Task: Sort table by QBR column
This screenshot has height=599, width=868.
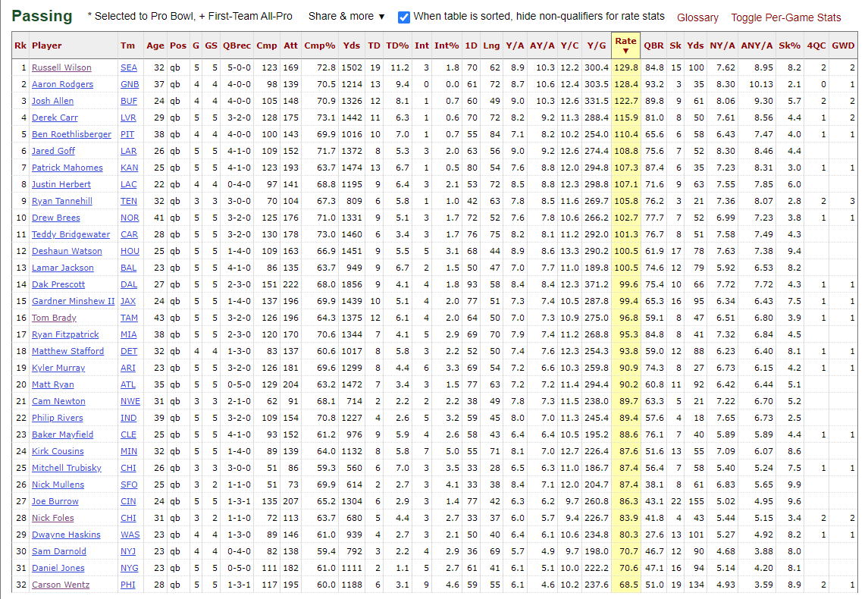Action: [653, 45]
